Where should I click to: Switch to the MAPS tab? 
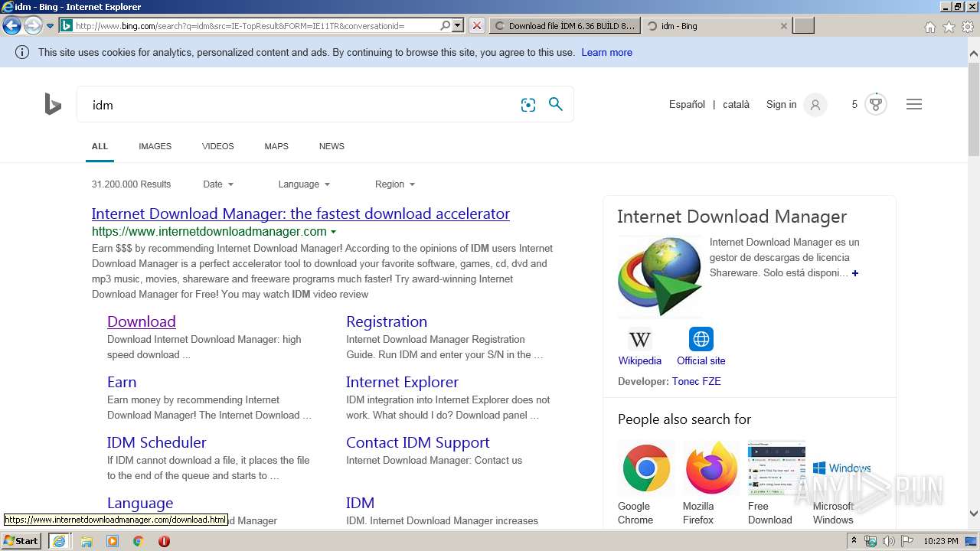coord(276,146)
